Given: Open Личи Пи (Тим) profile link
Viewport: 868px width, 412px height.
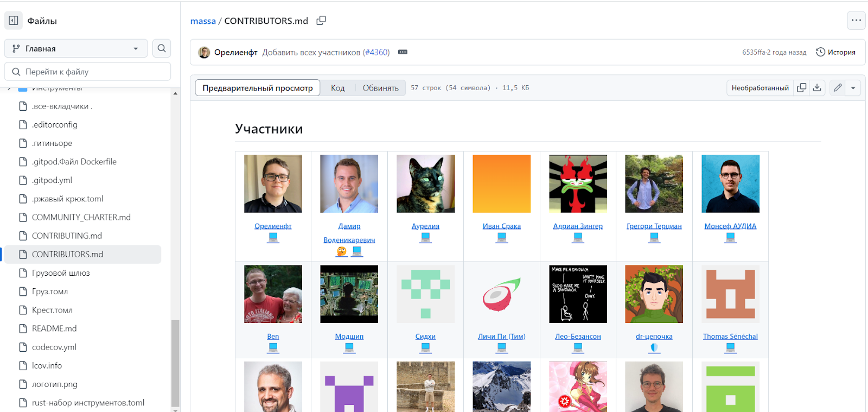Looking at the screenshot, I should (x=501, y=336).
